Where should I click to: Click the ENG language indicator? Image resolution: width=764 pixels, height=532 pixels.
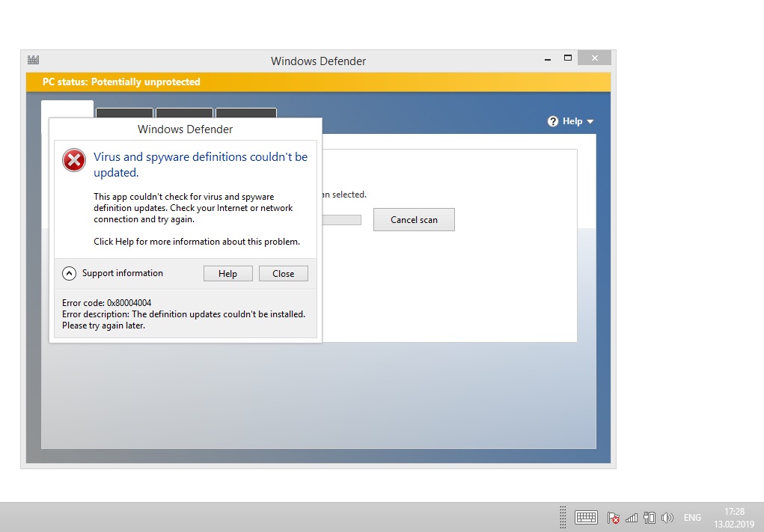coord(692,517)
